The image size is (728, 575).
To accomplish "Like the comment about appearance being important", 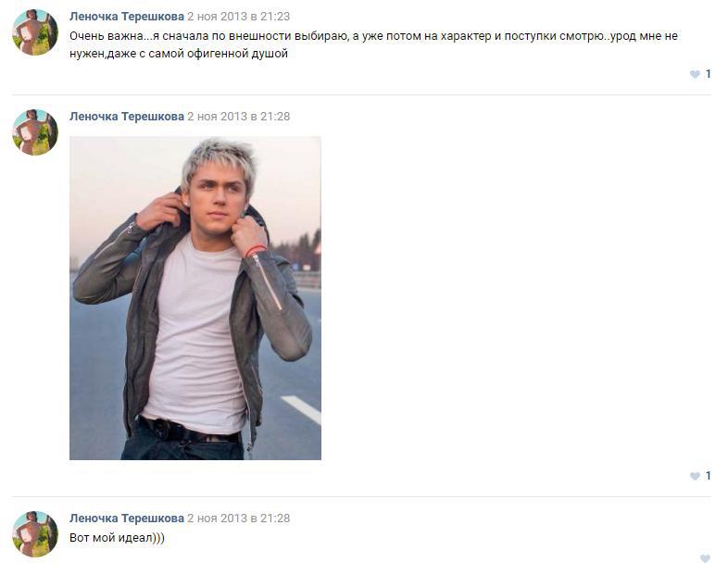I will [x=695, y=74].
